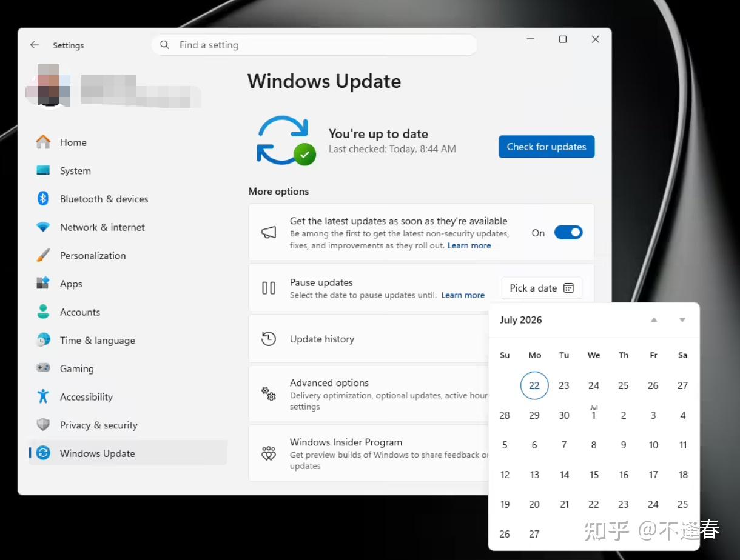Click the Network wifi icon
This screenshot has width=740, height=560.
tap(43, 227)
